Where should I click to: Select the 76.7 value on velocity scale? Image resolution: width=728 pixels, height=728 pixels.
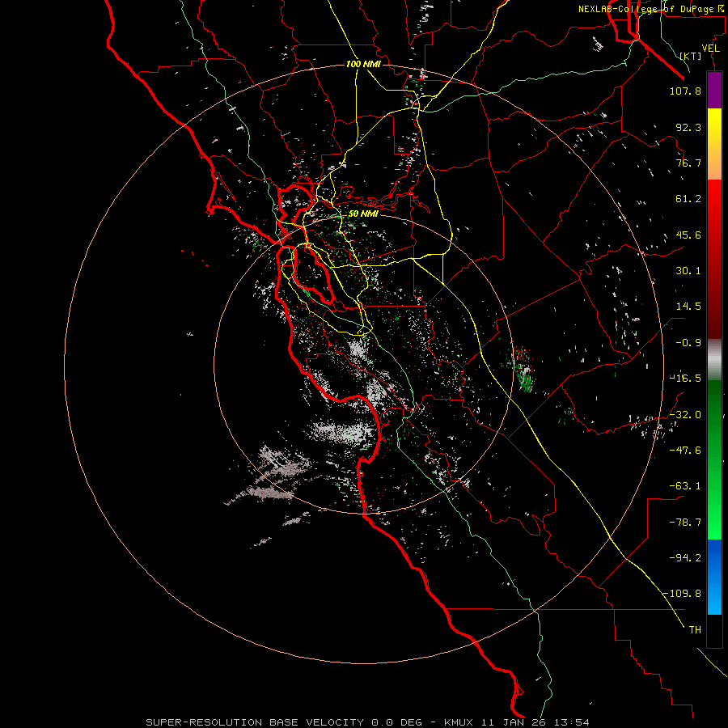pyautogui.click(x=688, y=163)
